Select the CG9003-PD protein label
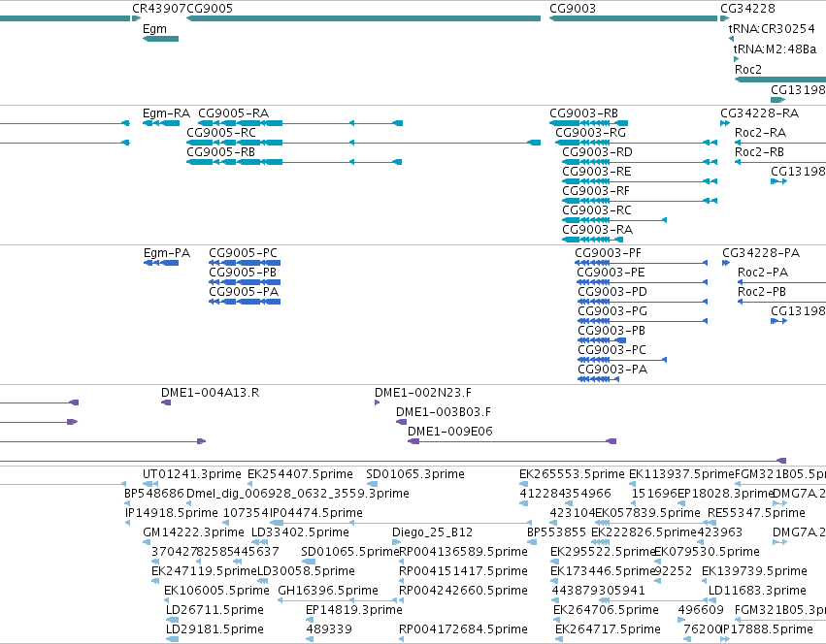Viewport: 826px width, 644px height. tap(612, 292)
